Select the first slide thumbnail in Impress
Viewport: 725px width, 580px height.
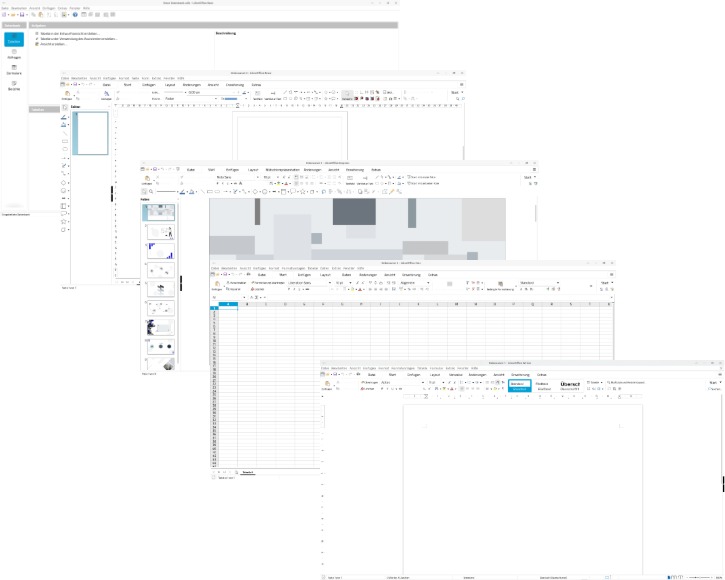[160, 212]
